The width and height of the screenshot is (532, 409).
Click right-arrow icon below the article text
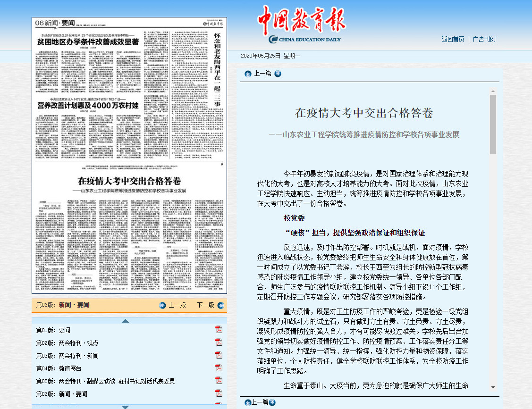coord(272,402)
